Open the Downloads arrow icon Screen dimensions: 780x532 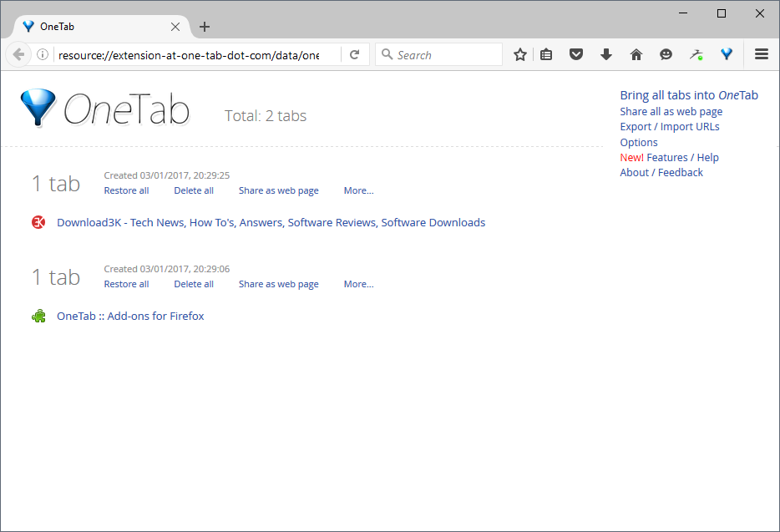(x=606, y=54)
